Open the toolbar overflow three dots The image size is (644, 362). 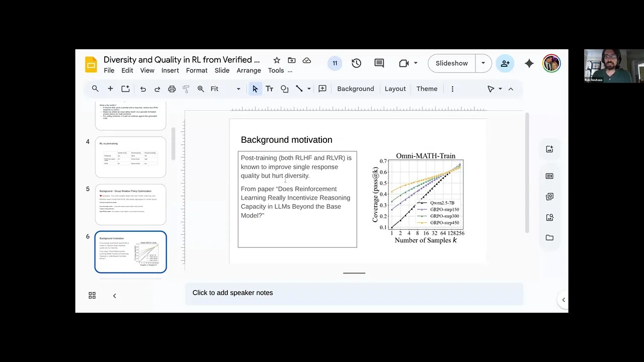(x=452, y=89)
